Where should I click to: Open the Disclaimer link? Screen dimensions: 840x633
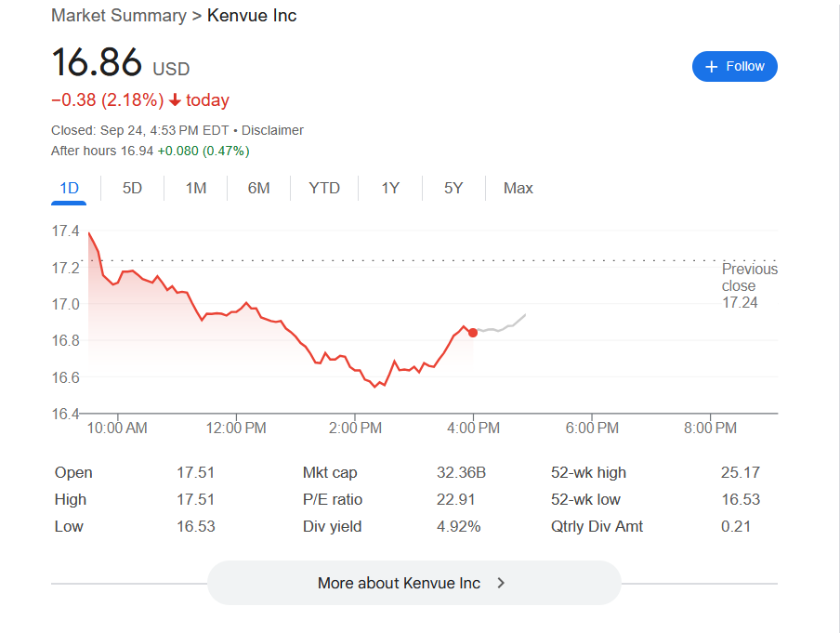(272, 130)
